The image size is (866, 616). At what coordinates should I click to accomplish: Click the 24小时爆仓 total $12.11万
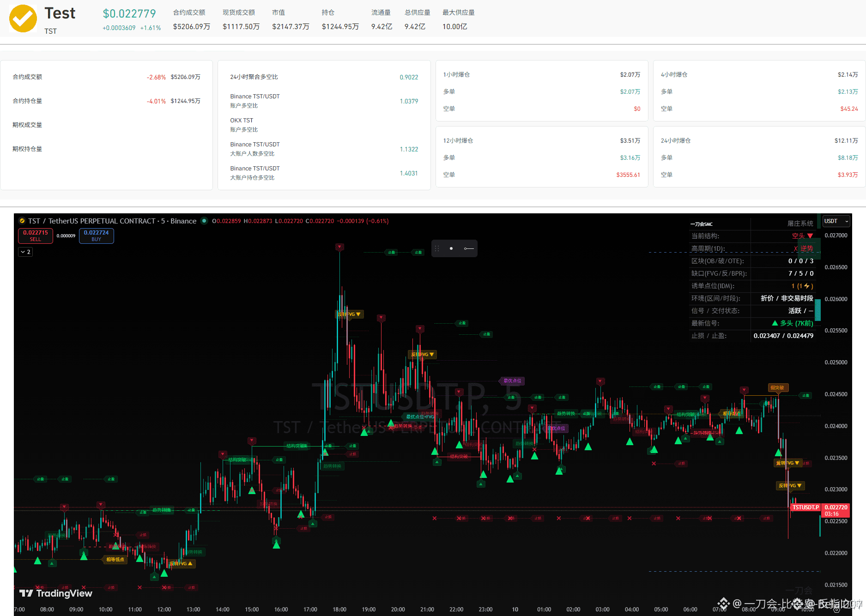click(x=846, y=141)
